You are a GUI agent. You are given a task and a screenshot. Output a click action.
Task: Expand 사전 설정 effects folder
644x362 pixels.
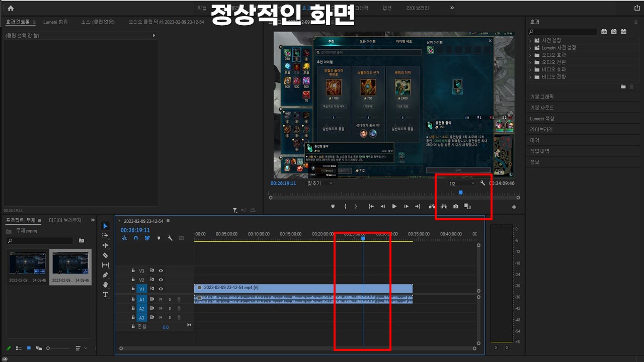coord(530,40)
